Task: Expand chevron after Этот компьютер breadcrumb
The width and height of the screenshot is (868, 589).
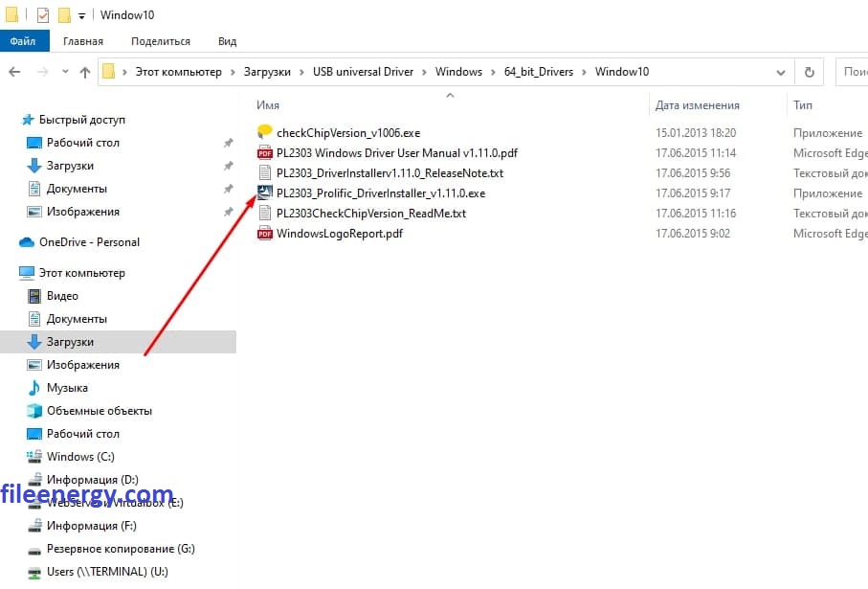Action: point(233,72)
